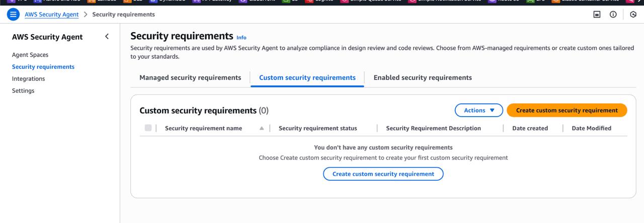Viewport: 644px width, 223px height.
Task: Toggle the select-all checkbox in table header
Action: click(148, 128)
